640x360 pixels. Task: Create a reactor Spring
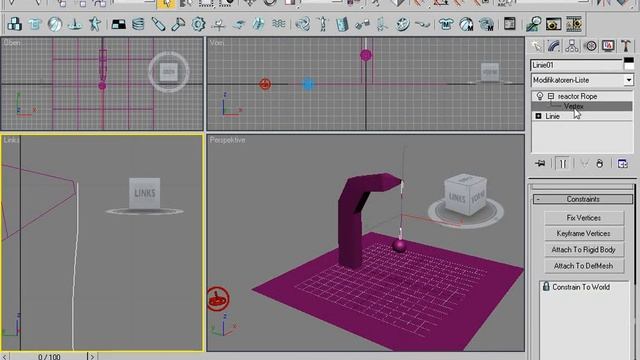[139, 24]
